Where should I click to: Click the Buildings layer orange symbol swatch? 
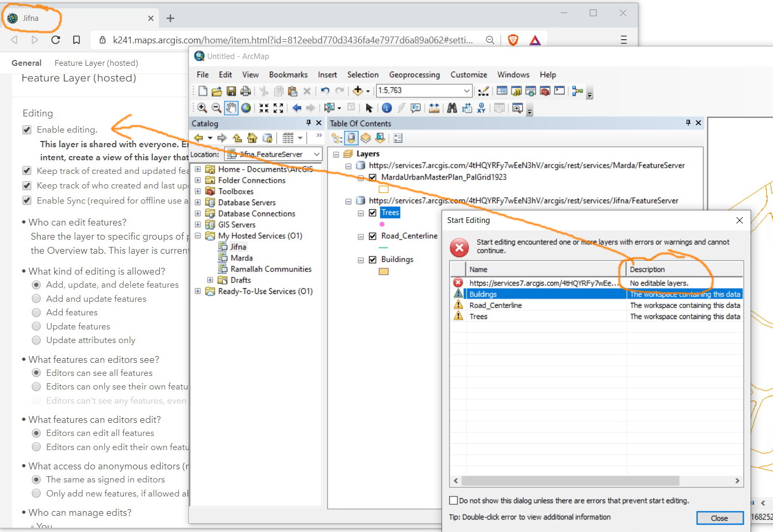pos(384,271)
